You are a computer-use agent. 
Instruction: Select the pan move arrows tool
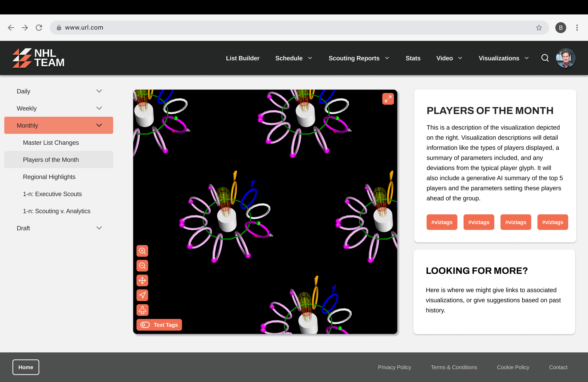[142, 280]
